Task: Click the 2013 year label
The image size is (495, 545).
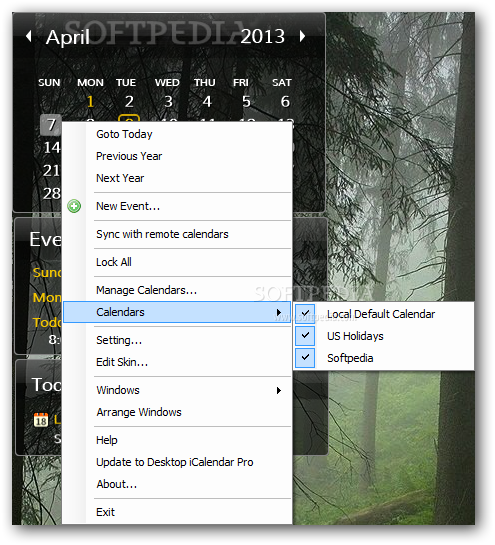Action: coord(263,36)
